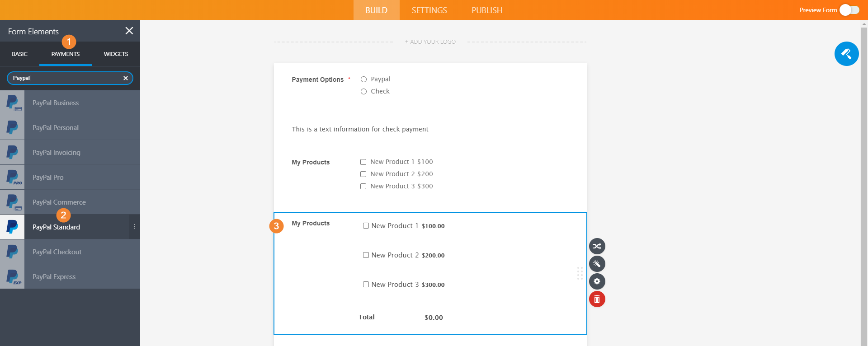
Task: Toggle the Preview Form switch
Action: pos(849,10)
